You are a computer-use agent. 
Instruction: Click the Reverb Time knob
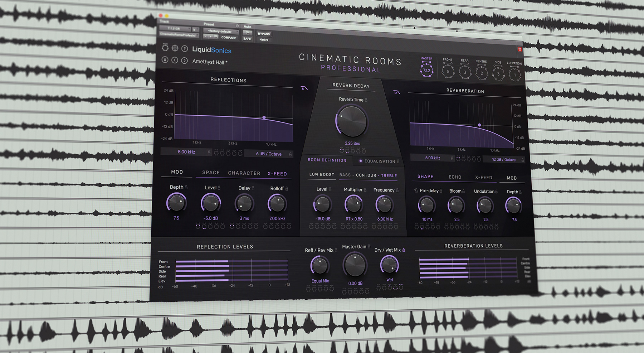(x=352, y=121)
